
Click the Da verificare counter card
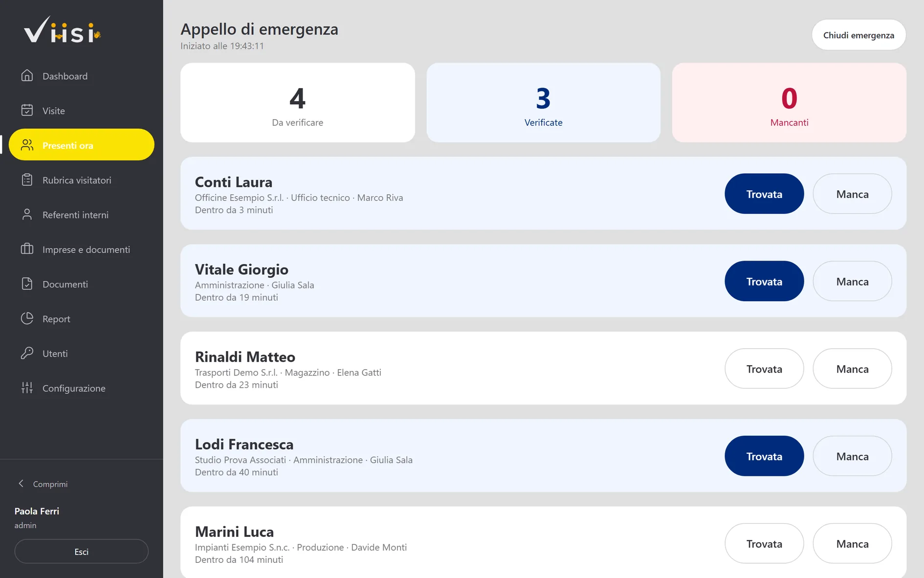298,103
